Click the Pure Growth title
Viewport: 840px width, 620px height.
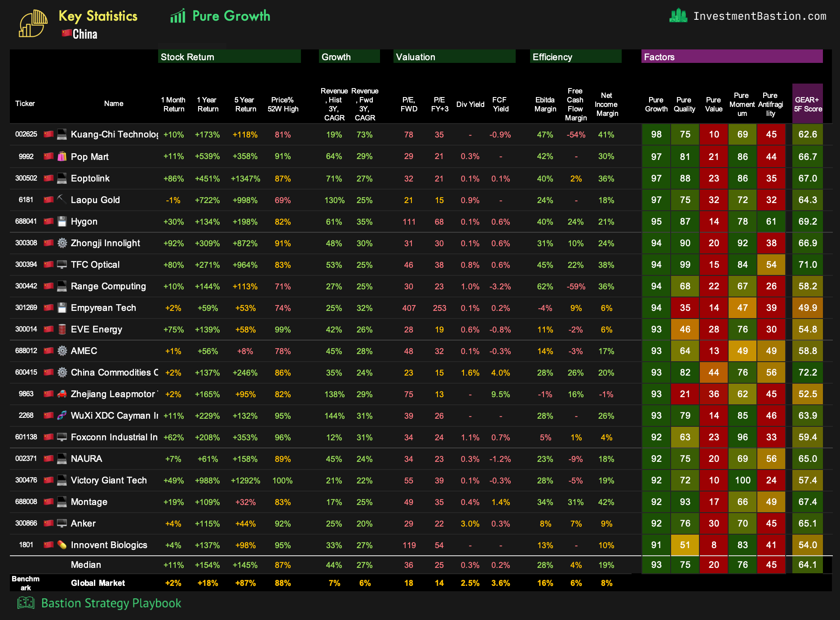pyautogui.click(x=231, y=16)
